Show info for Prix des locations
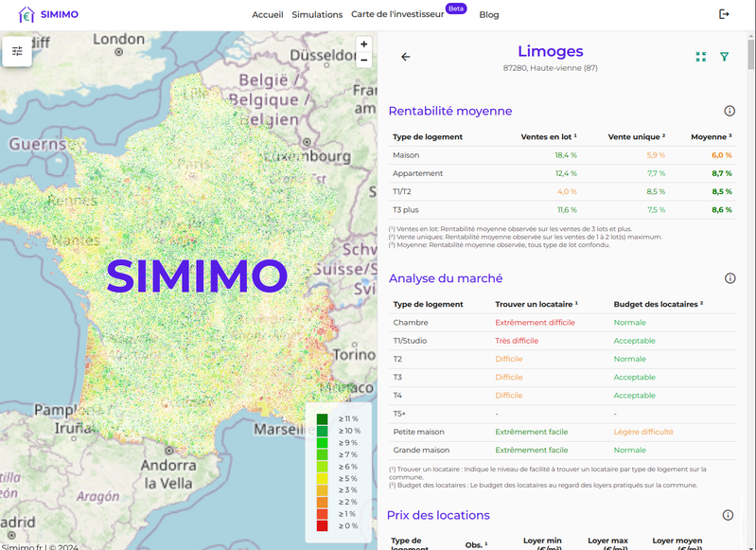Screen dimensions: 756x550 coord(728,515)
